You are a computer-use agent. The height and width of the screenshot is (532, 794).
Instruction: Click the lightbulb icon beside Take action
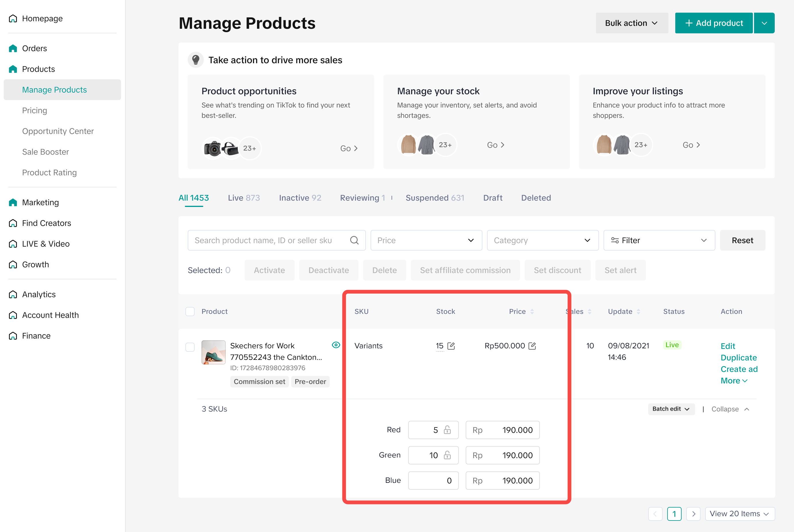tap(196, 60)
